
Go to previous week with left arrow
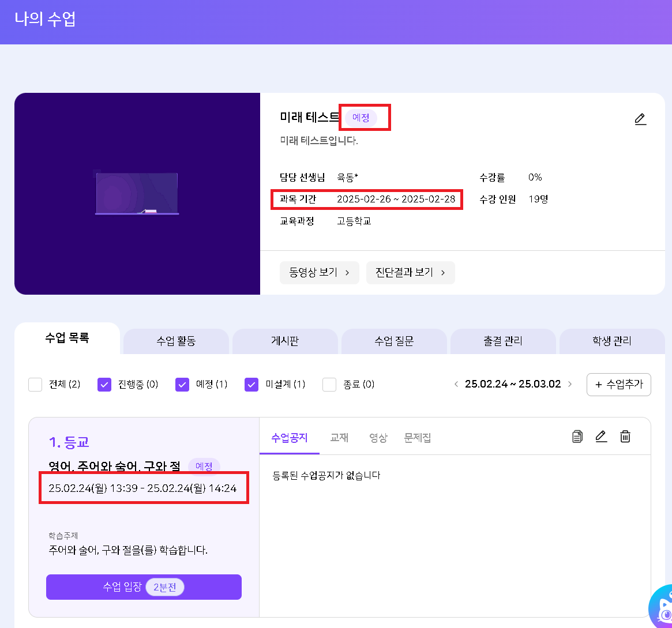(x=456, y=384)
